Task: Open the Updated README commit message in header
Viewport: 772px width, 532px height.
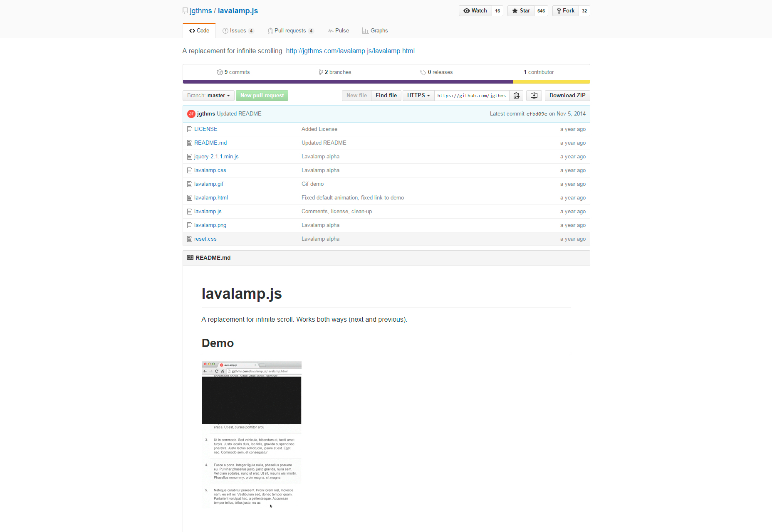Action: (x=239, y=114)
